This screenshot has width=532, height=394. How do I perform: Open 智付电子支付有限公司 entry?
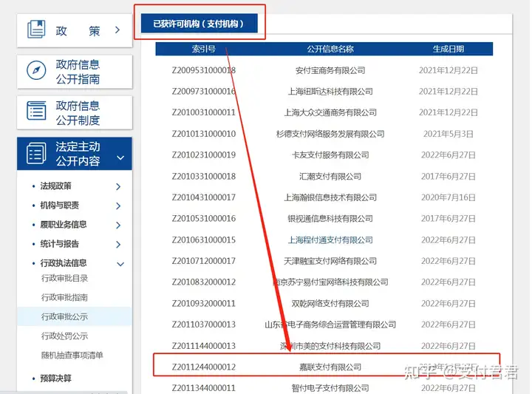coord(330,388)
